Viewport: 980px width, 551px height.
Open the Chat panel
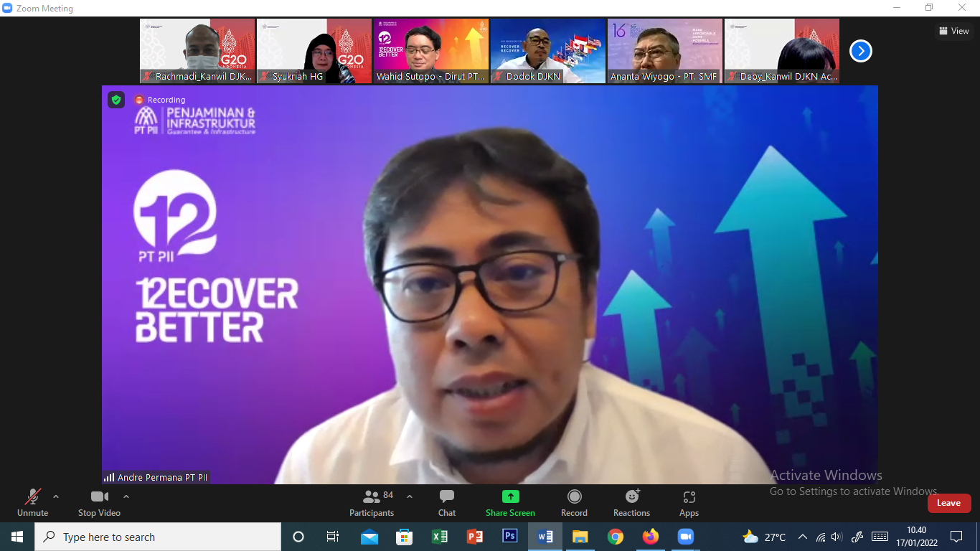(x=446, y=502)
